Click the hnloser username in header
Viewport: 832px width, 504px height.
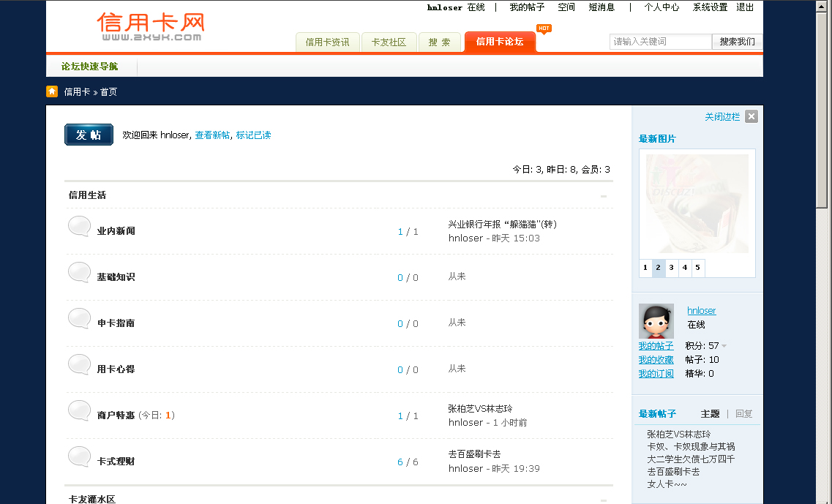point(445,7)
